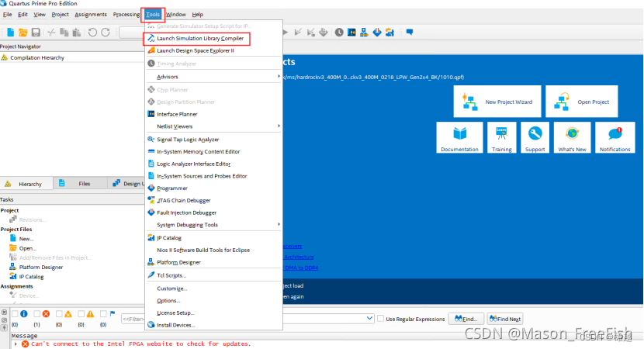Click Platform Designer in Tasks pane

click(40, 268)
